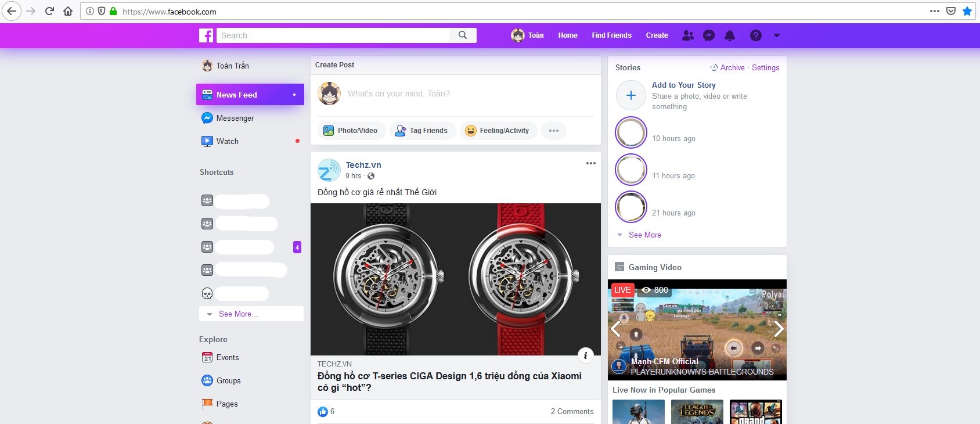Click the skull shortcut icon
The width and height of the screenshot is (980, 424).
[207, 293]
